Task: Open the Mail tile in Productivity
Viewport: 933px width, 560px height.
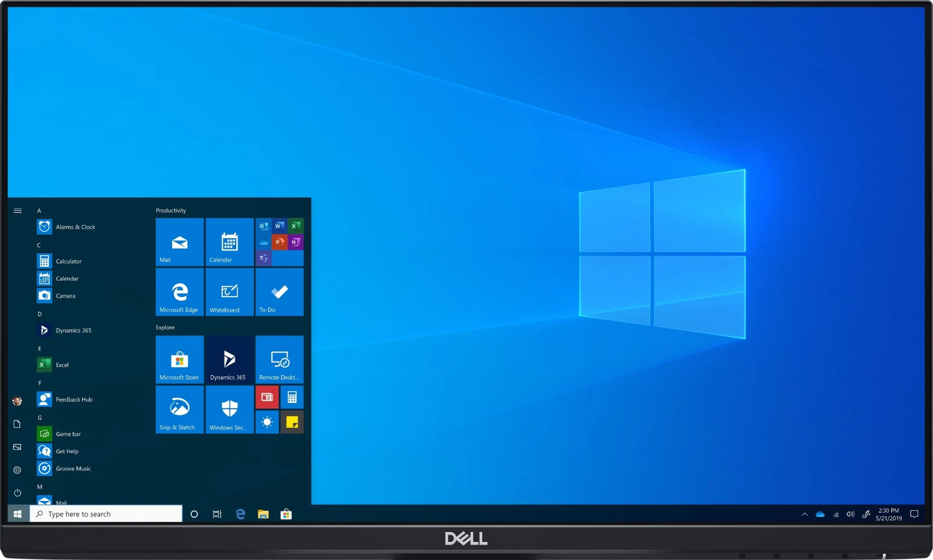Action: pyautogui.click(x=179, y=242)
